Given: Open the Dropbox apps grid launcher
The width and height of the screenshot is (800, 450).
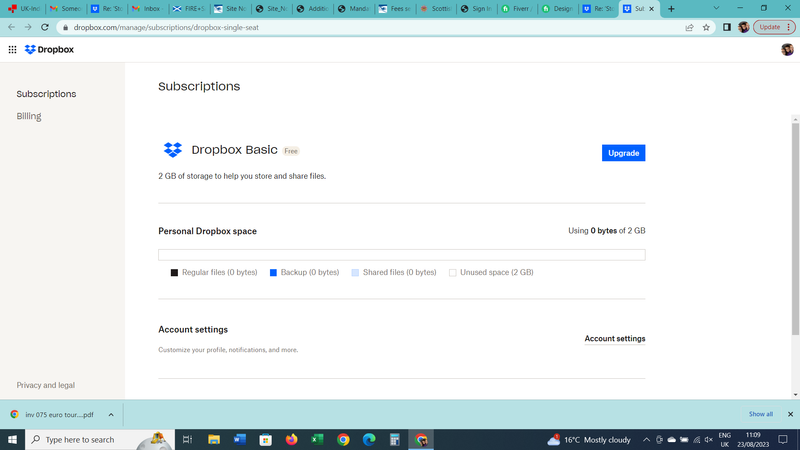Looking at the screenshot, I should 12,49.
